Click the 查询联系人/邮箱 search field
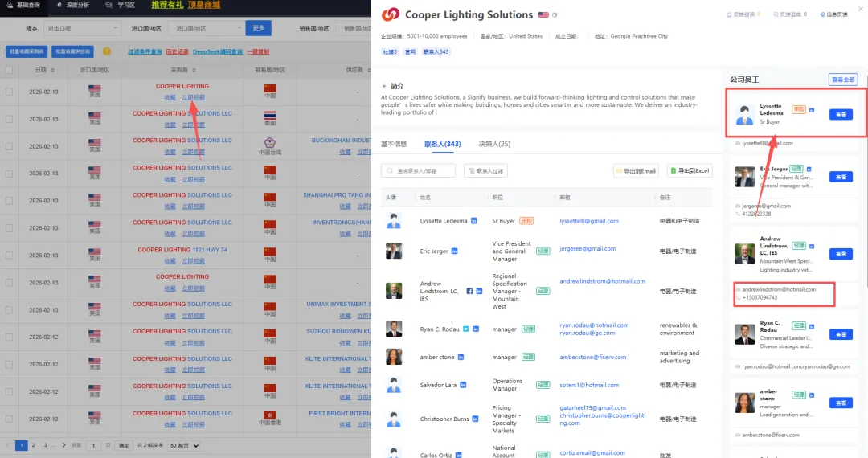This screenshot has width=868, height=458. pos(418,171)
